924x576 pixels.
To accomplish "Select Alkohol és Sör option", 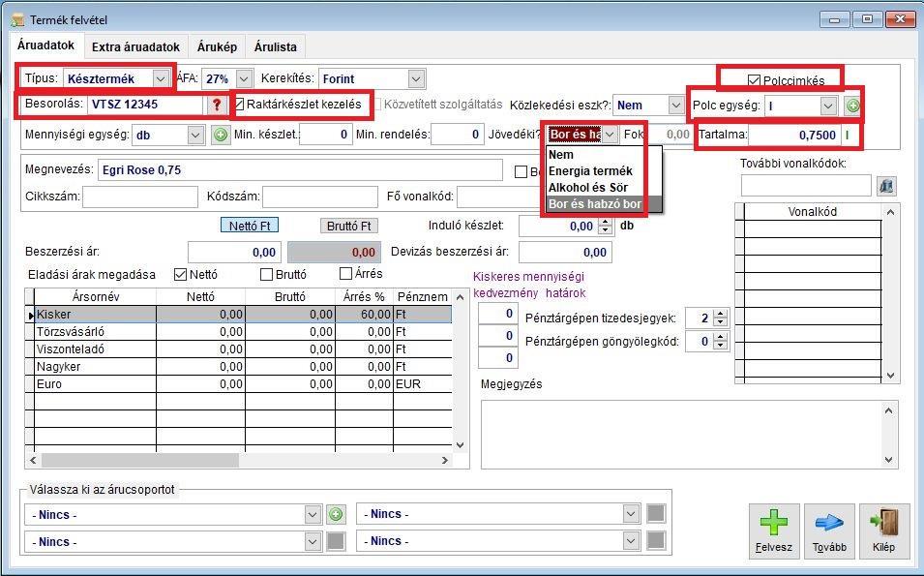I will point(604,188).
